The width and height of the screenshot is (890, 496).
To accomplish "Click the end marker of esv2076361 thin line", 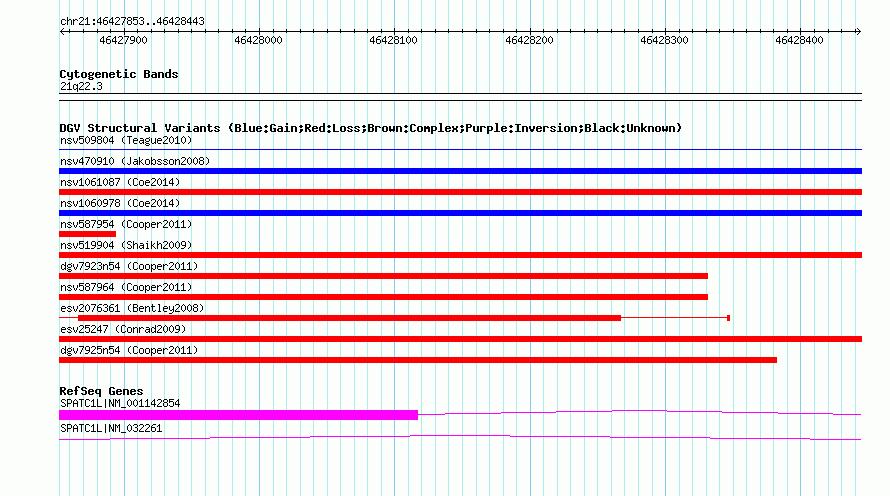I will [x=728, y=318].
